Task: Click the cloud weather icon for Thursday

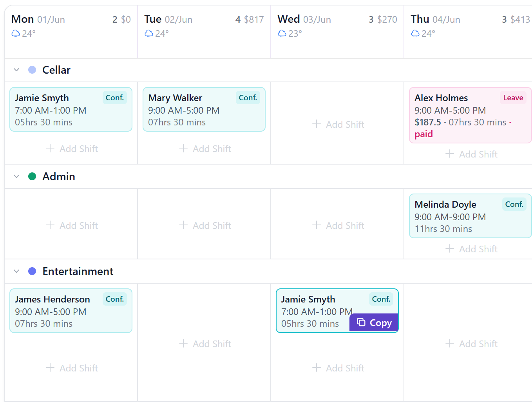Action: 415,33
